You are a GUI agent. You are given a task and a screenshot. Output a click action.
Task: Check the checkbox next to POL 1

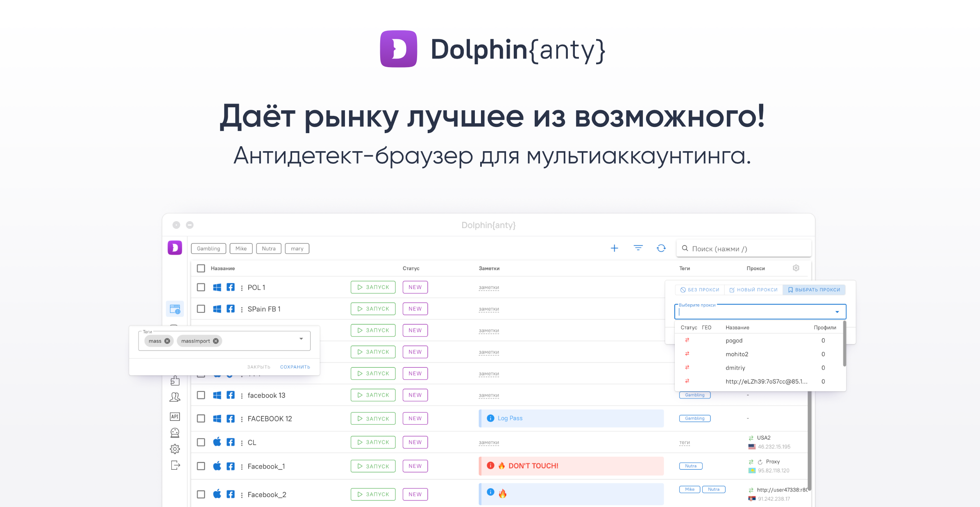[201, 287]
